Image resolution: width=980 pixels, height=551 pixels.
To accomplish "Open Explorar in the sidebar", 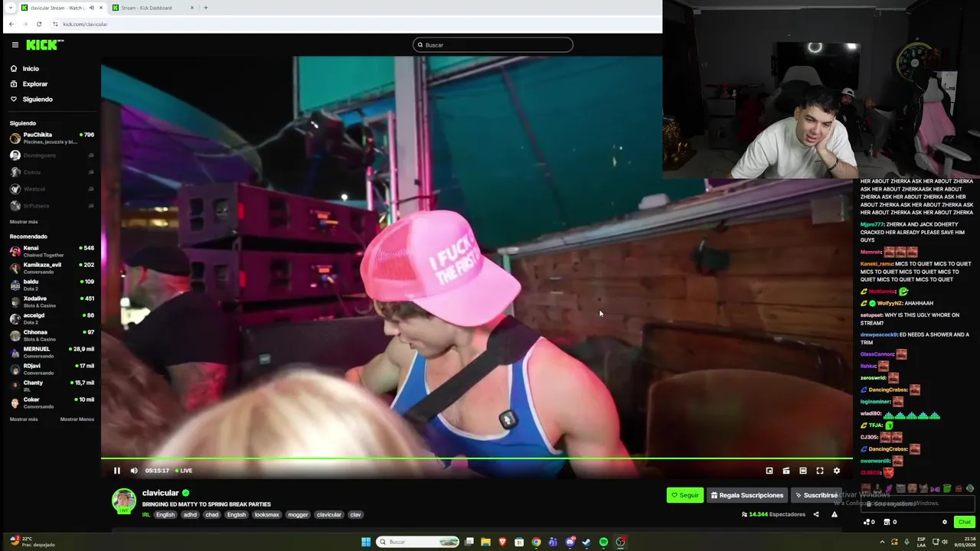I will 34,84.
